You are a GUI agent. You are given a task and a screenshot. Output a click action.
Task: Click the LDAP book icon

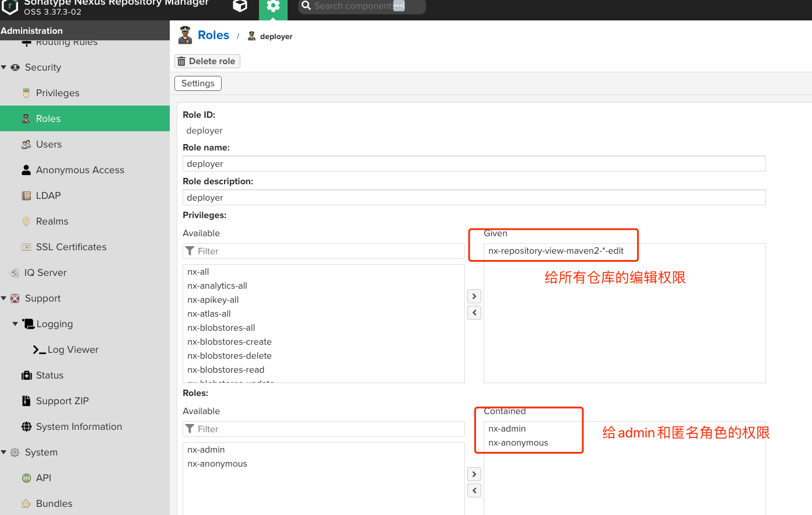tap(26, 196)
